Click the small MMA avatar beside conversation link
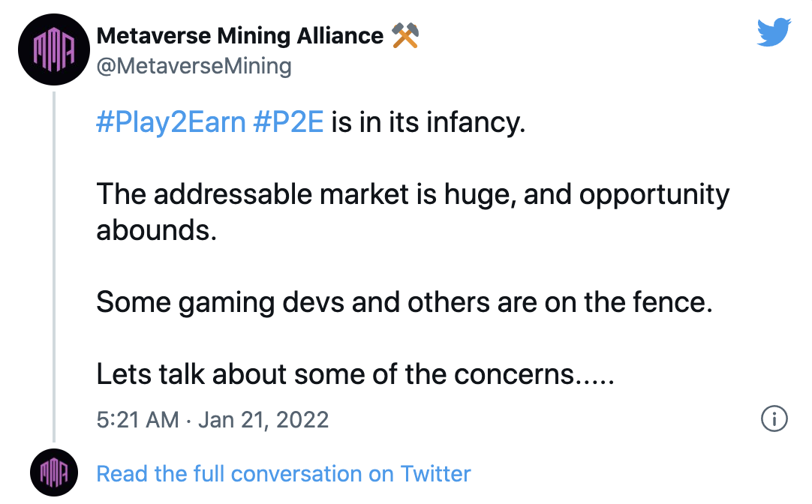The image size is (812, 504). click(54, 473)
